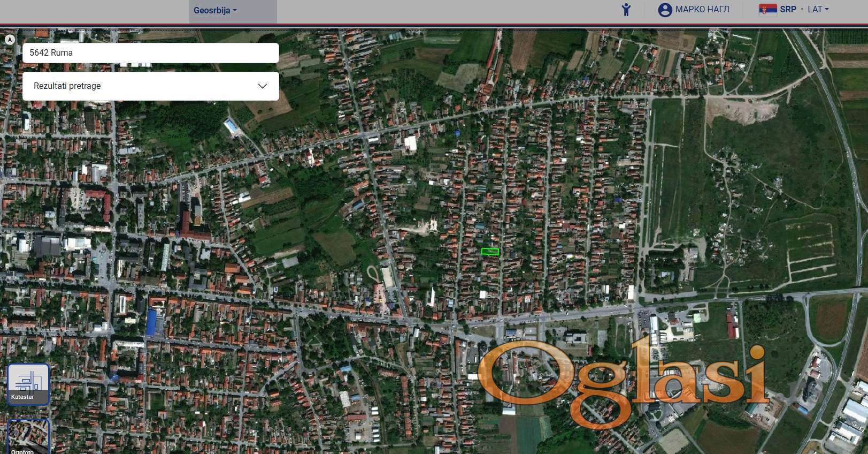The width and height of the screenshot is (868, 454).
Task: Click the north compass arrow icon
Action: point(10,39)
